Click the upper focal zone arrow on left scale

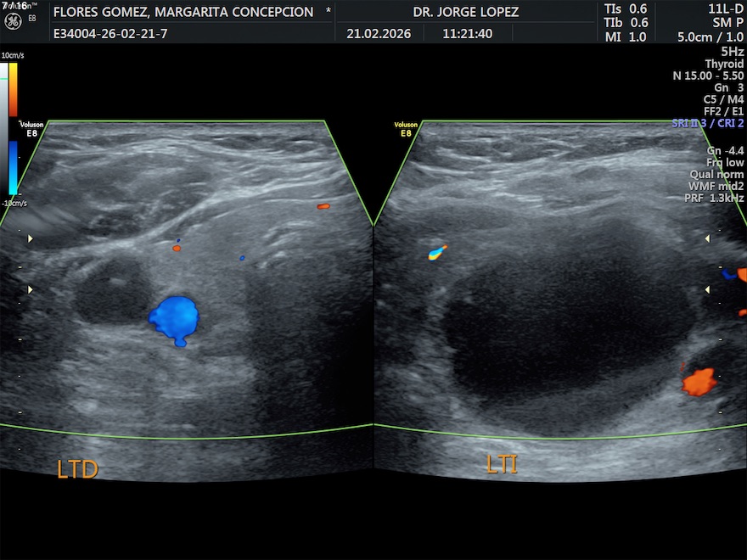coord(31,239)
